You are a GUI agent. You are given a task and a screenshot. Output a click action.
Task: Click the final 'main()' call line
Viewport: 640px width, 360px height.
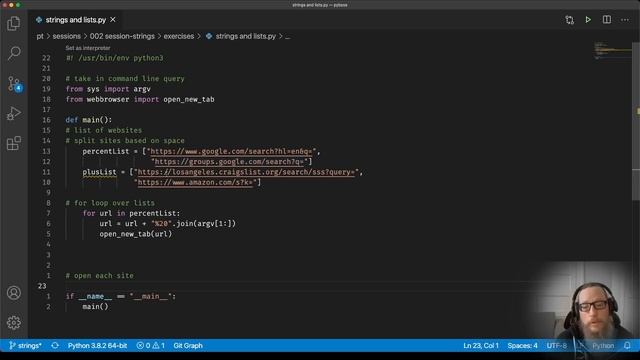click(96, 307)
